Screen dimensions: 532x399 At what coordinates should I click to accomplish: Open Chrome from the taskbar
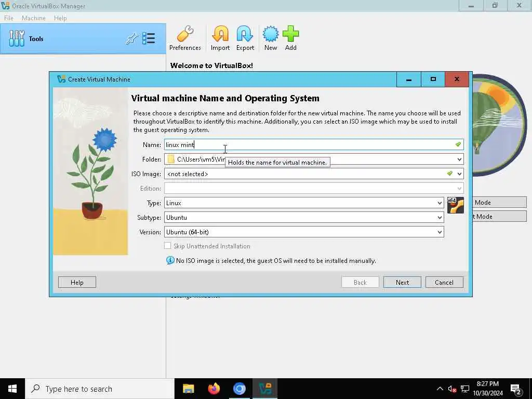click(x=239, y=389)
